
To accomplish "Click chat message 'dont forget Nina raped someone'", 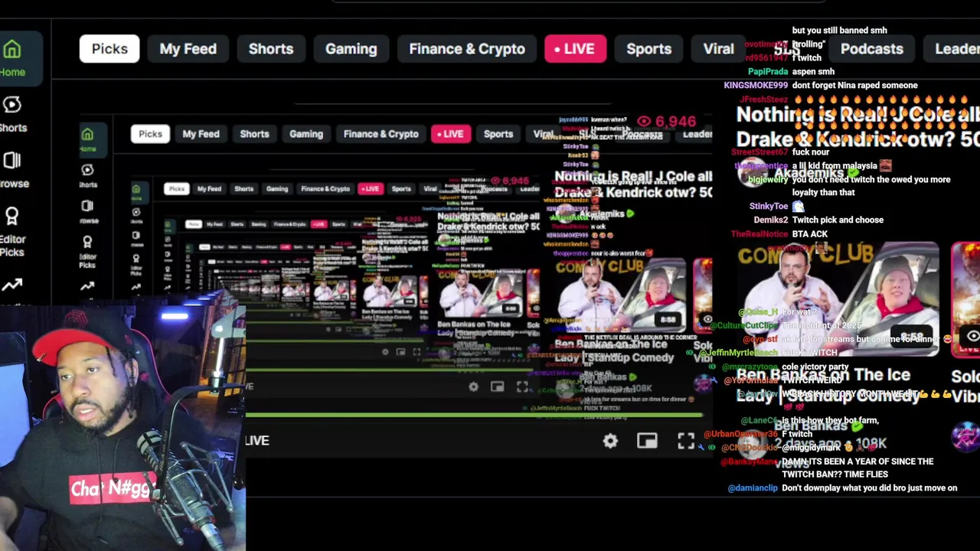I will [854, 86].
